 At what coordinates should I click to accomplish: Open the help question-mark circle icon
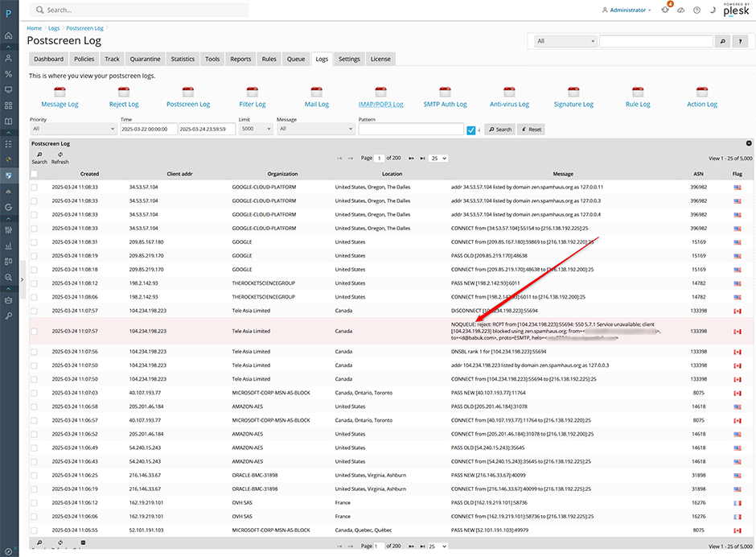(x=696, y=10)
